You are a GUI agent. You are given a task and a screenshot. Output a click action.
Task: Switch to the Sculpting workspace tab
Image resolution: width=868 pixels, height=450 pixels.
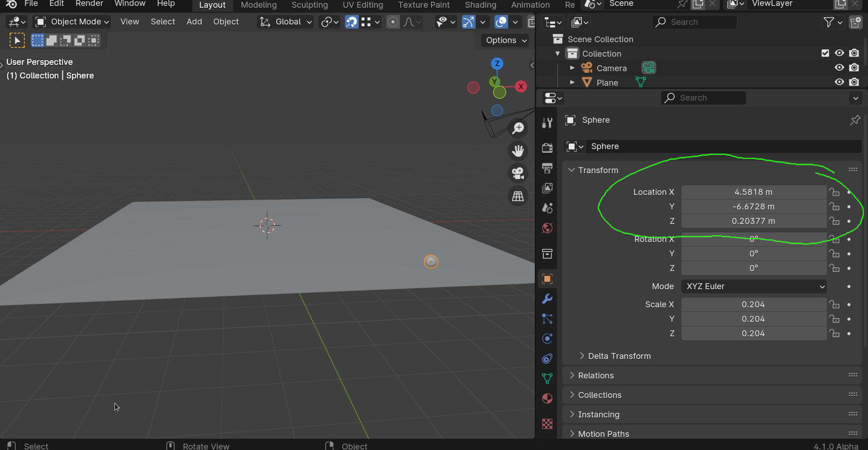310,5
